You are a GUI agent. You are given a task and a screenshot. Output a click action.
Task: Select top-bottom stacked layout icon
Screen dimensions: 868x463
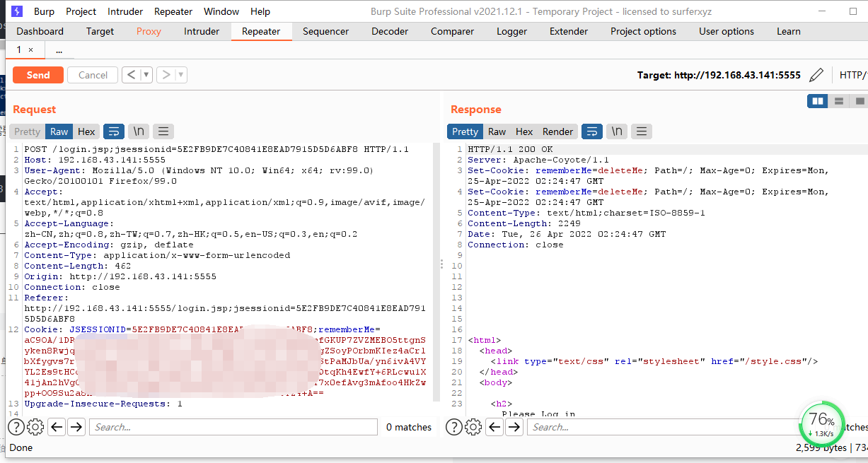[838, 101]
